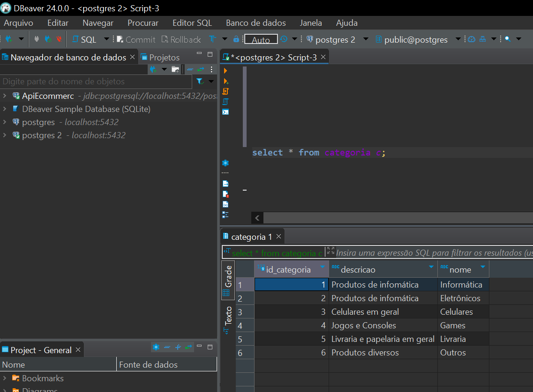Viewport: 533px width, 392px height.
Task: Open the SQL button dropdown arrow
Action: pos(106,39)
